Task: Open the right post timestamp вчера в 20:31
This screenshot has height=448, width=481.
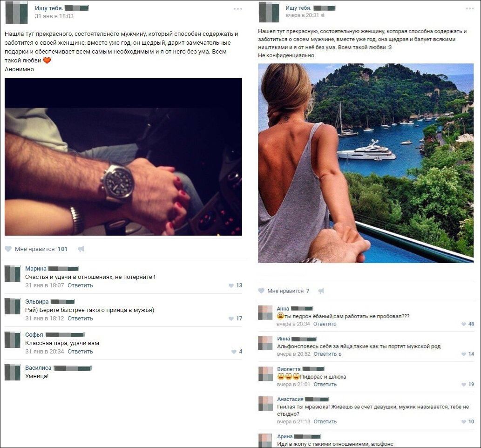Action: pyautogui.click(x=302, y=15)
